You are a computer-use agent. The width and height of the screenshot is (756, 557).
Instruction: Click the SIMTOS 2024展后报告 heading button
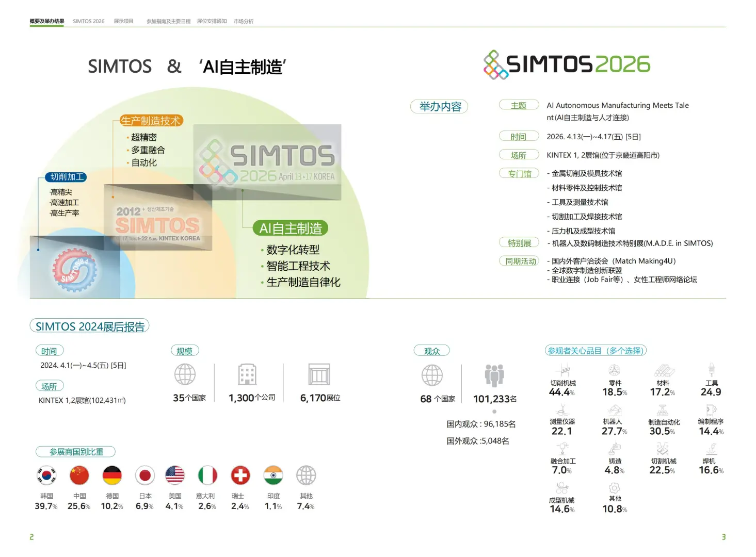pyautogui.click(x=89, y=326)
